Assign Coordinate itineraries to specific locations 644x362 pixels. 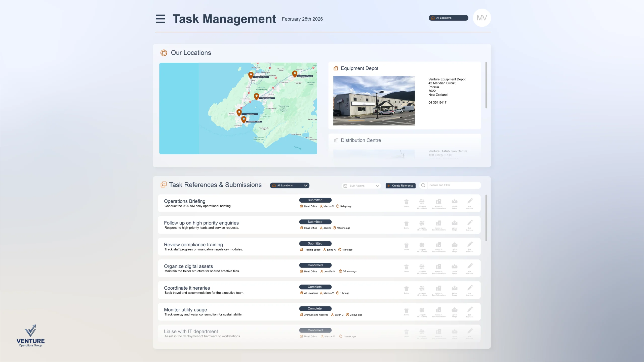(438, 290)
